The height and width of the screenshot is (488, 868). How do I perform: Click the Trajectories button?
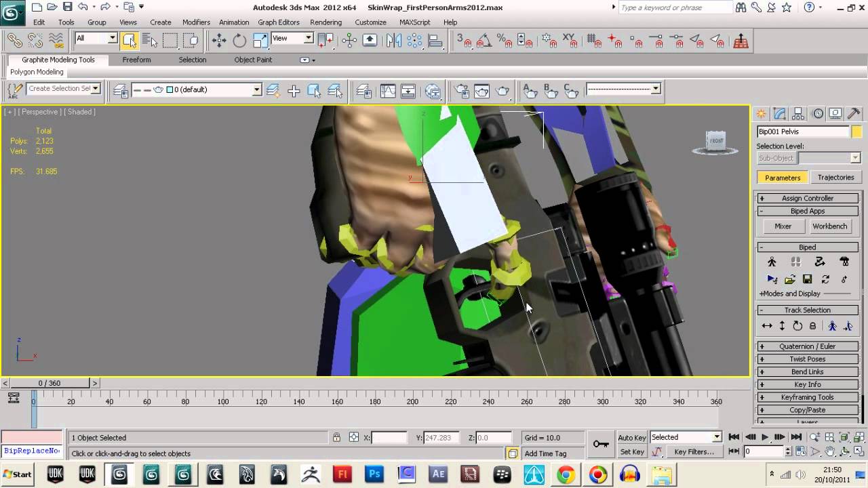click(835, 178)
